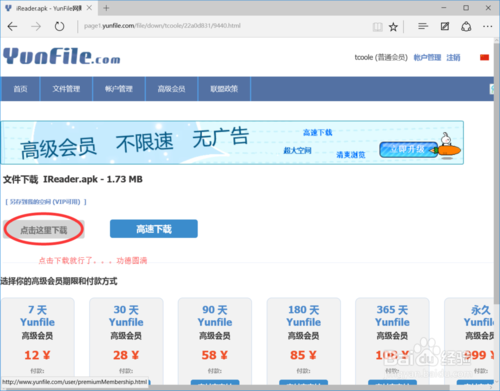
Task: Open reading view book icon
Action: (x=377, y=27)
